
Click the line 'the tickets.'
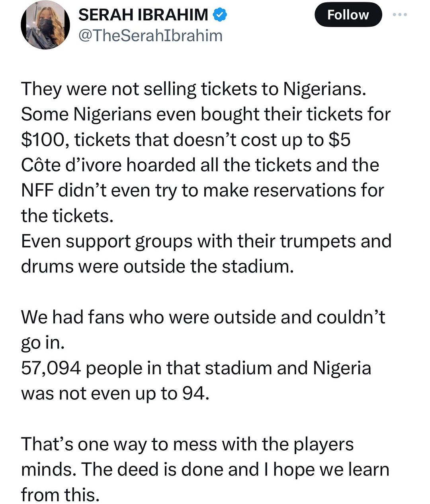pos(67,216)
